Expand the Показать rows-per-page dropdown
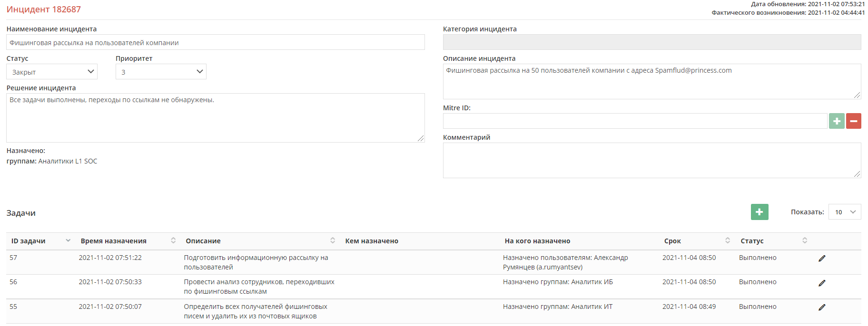Image resolution: width=868 pixels, height=326 pixels. pos(845,212)
